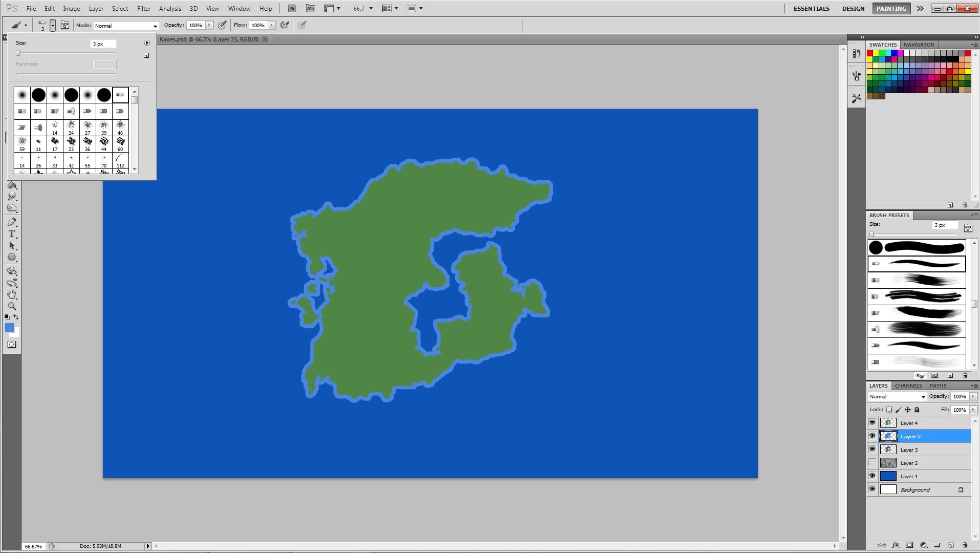Open the Image menu
This screenshot has height=553, width=980.
pos(71,9)
